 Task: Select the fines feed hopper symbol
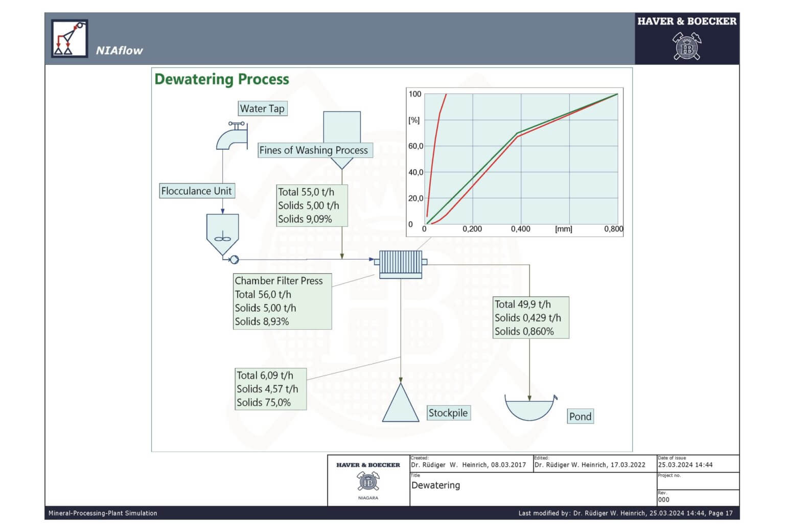(x=342, y=140)
